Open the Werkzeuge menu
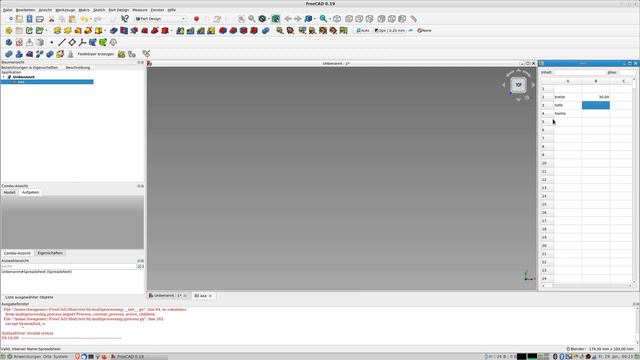 pyautogui.click(x=65, y=10)
